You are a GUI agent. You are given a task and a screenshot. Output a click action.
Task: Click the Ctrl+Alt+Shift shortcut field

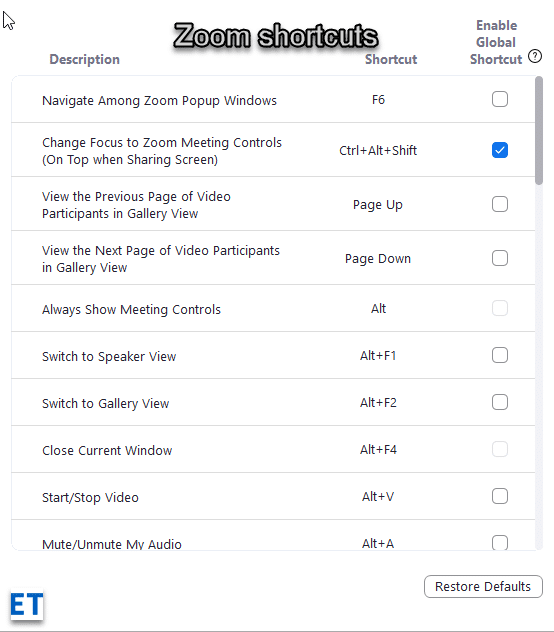(x=378, y=150)
